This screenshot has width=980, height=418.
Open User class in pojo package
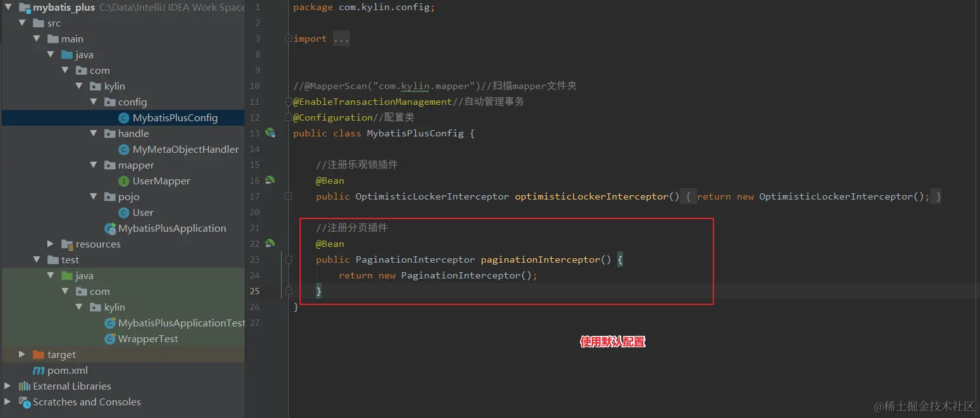coord(143,213)
